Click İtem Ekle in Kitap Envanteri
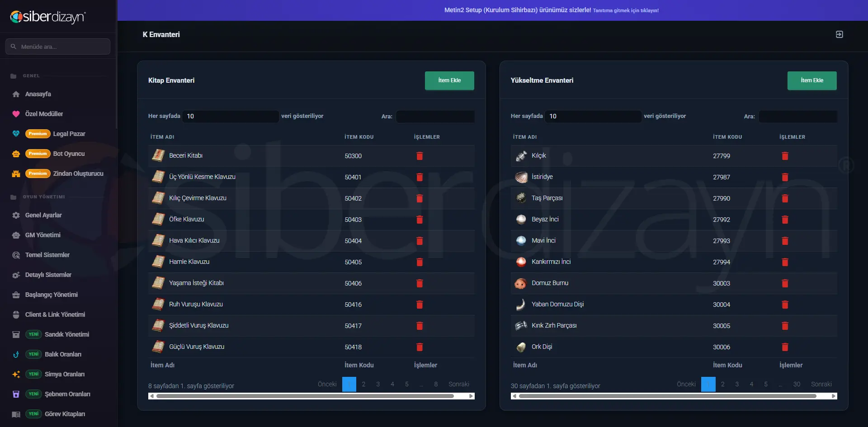Image resolution: width=868 pixels, height=427 pixels. click(x=449, y=80)
